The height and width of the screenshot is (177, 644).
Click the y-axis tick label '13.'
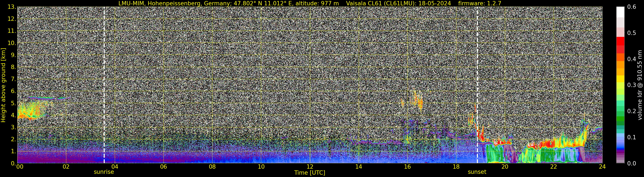[12, 7]
